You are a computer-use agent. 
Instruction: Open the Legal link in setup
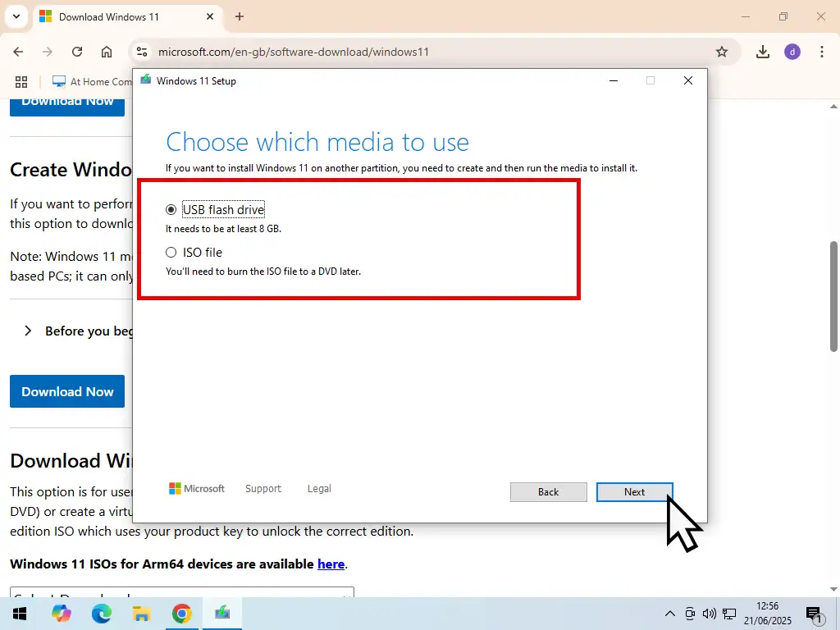click(x=319, y=489)
